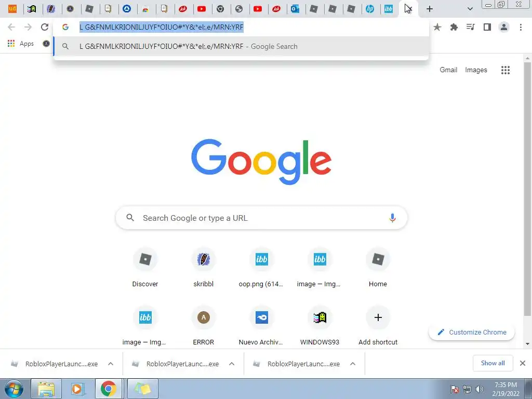Open the Images link
The height and width of the screenshot is (399, 532).
476,70
